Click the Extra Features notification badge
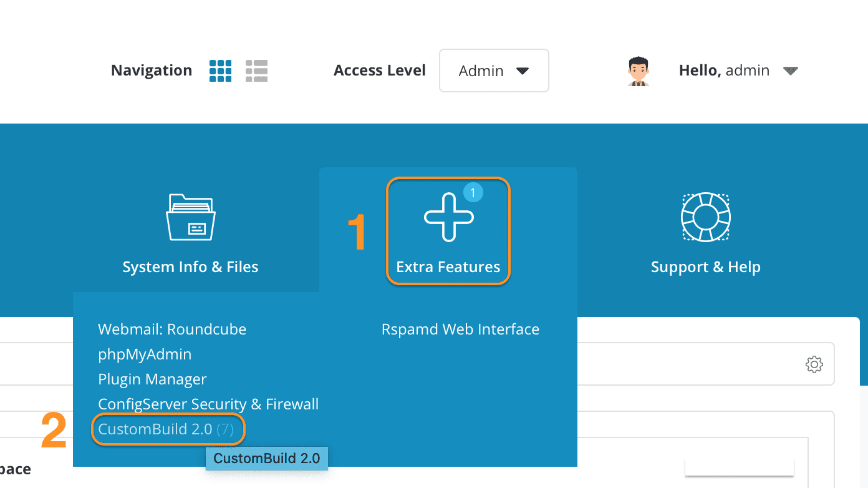The width and height of the screenshot is (868, 488). pyautogui.click(x=473, y=193)
